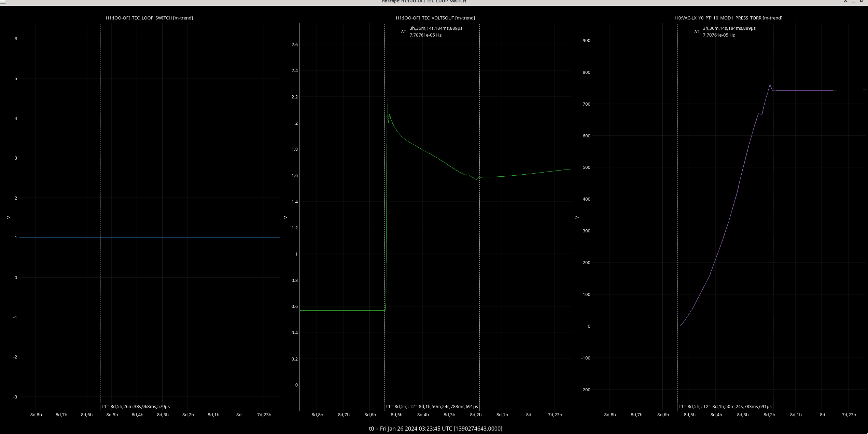Viewport: 868px width, 434px height.
Task: Click the T1 cursor label in right plot
Action: [x=689, y=406]
